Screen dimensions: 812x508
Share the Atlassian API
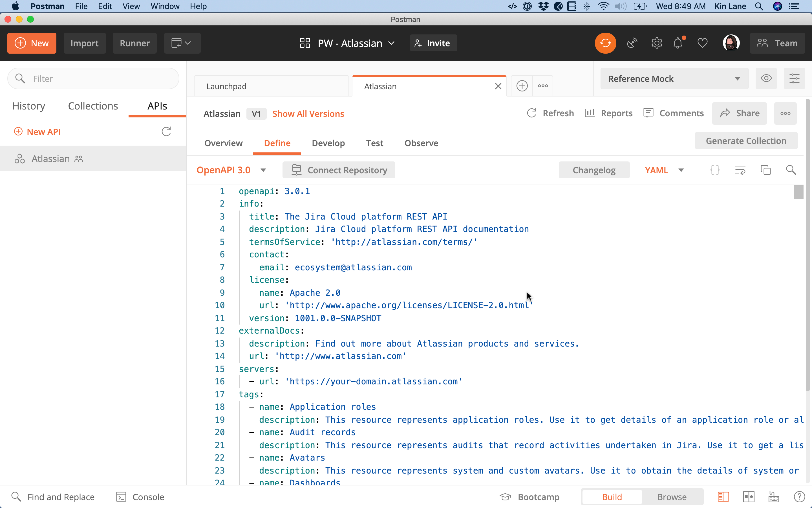(x=740, y=113)
